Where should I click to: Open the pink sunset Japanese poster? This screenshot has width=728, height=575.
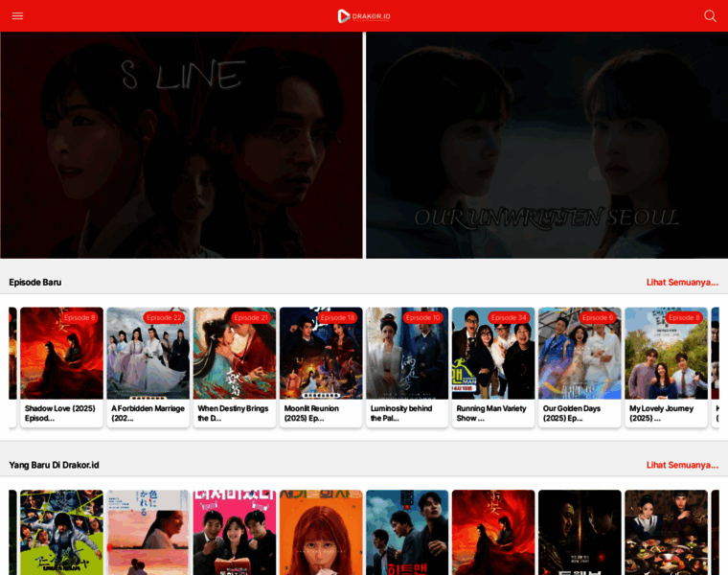tap(148, 532)
